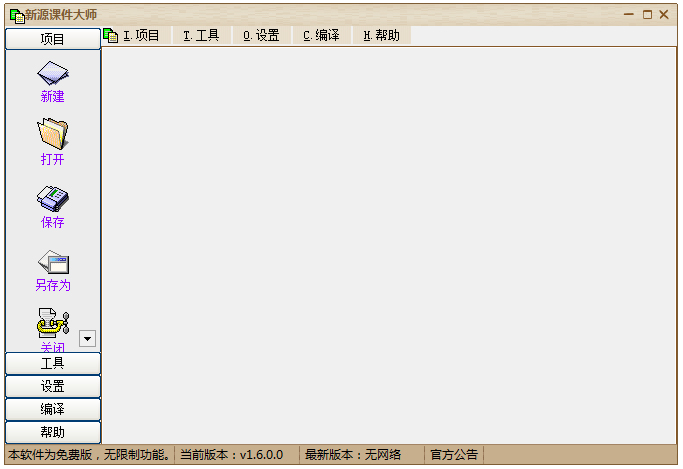
Task: Switch to the 帮助 sidebar panel
Action: [x=53, y=432]
